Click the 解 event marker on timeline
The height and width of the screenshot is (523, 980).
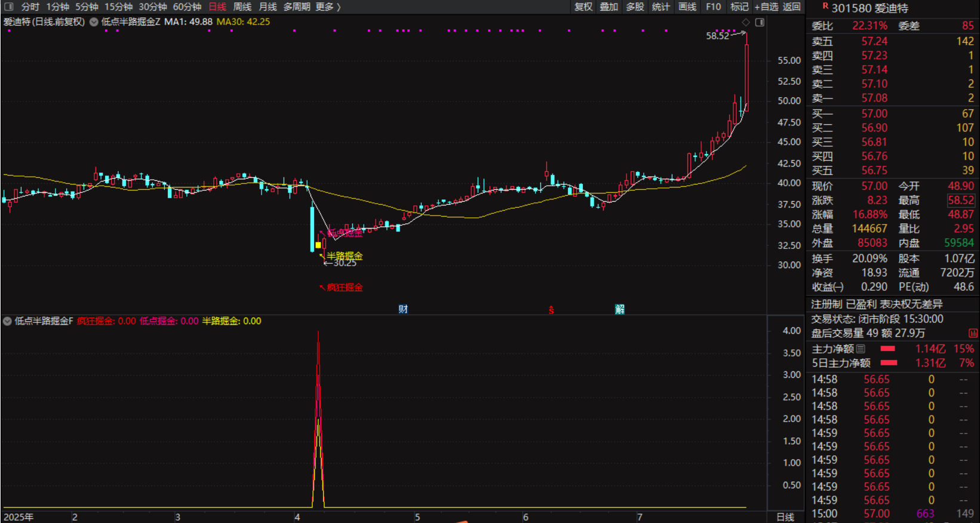point(620,309)
